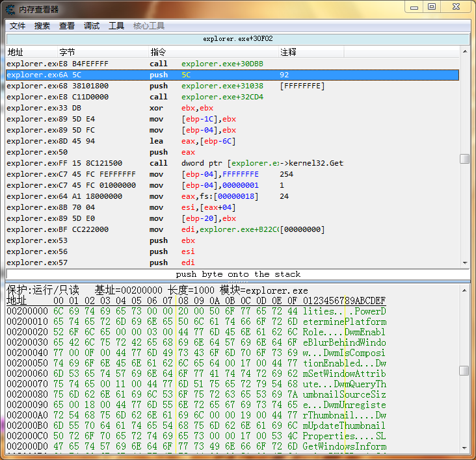Select the xor ebx,ebx row
Screen dimensions: 476x460
click(x=233, y=108)
